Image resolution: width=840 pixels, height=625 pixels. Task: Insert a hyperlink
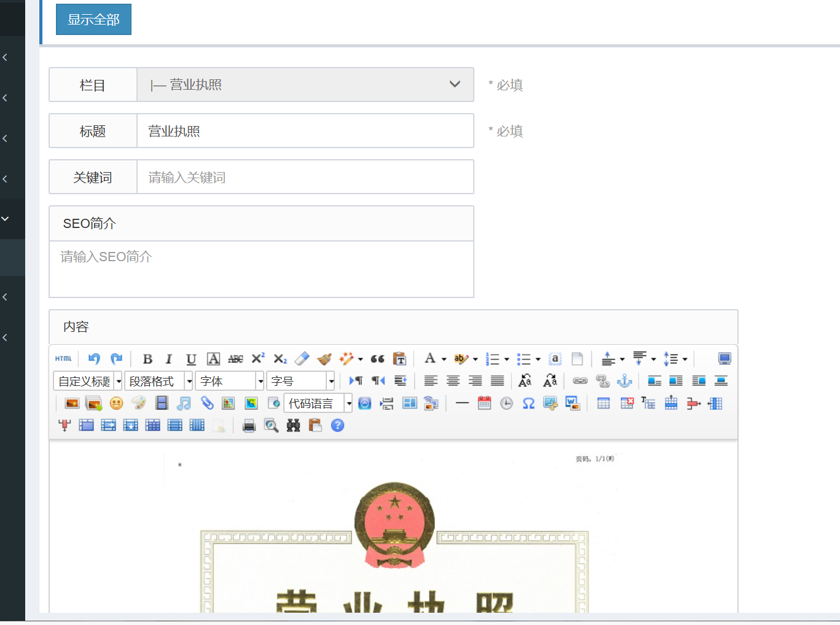[x=580, y=381]
